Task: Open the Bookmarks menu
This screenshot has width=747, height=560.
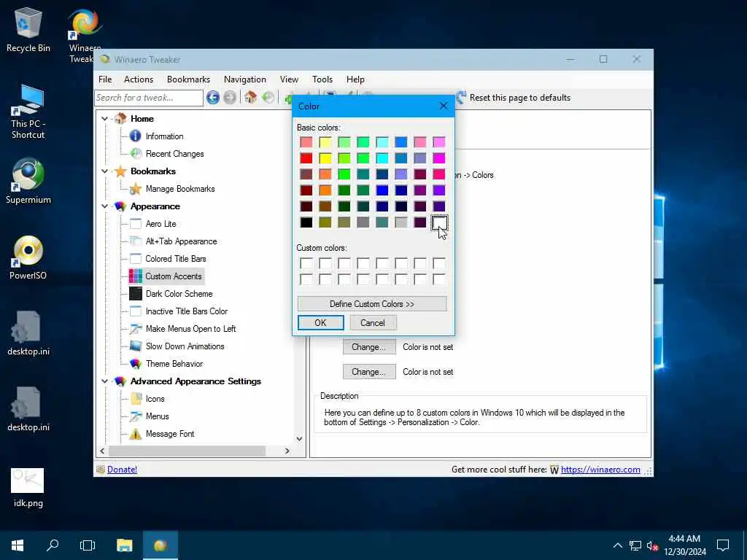Action: 189,79
